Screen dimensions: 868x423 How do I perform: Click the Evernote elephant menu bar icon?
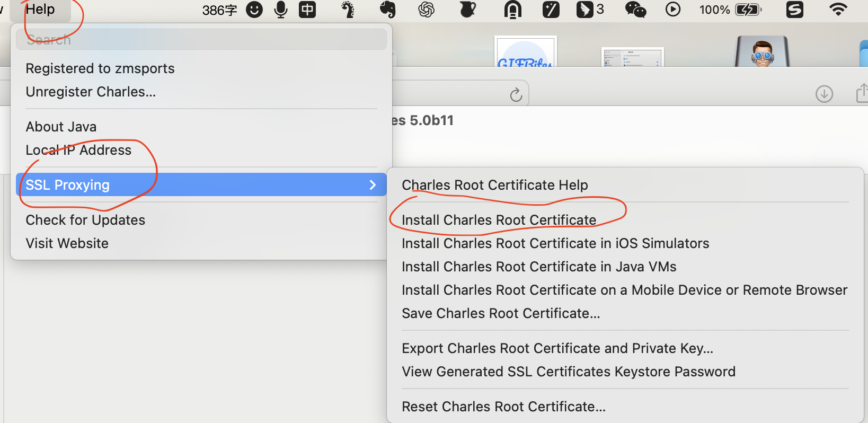click(388, 10)
